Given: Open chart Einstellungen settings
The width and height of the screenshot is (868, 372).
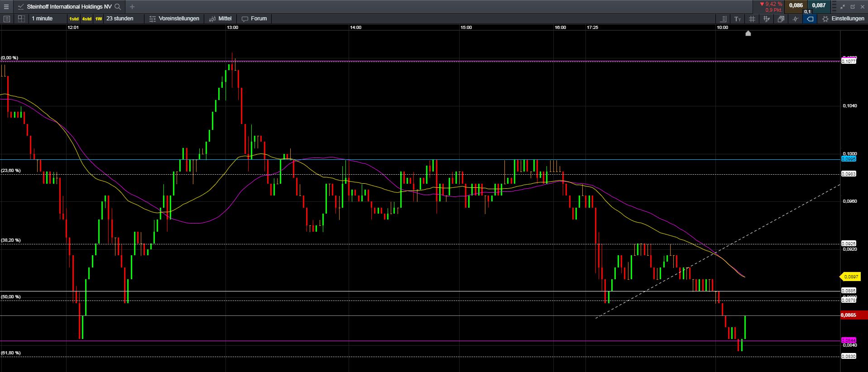Looking at the screenshot, I should 844,19.
